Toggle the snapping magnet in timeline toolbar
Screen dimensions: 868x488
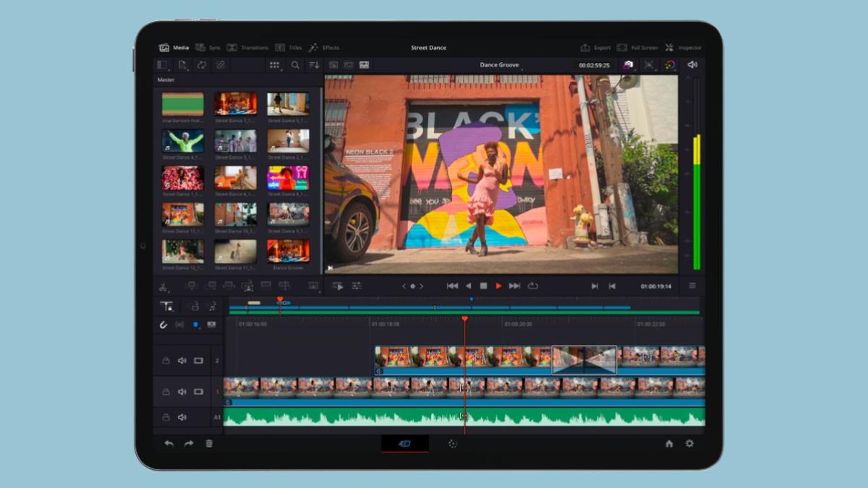164,324
